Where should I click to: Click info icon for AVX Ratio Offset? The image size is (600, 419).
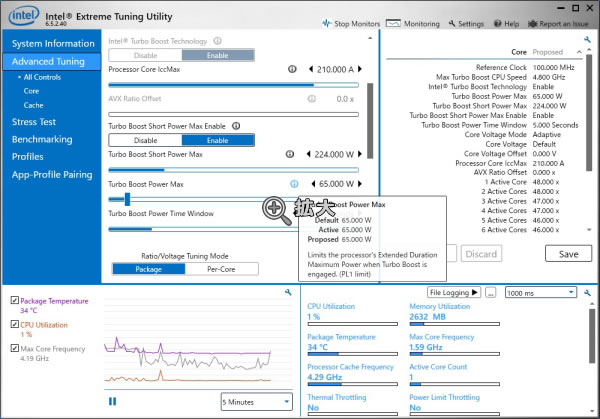pos(312,99)
